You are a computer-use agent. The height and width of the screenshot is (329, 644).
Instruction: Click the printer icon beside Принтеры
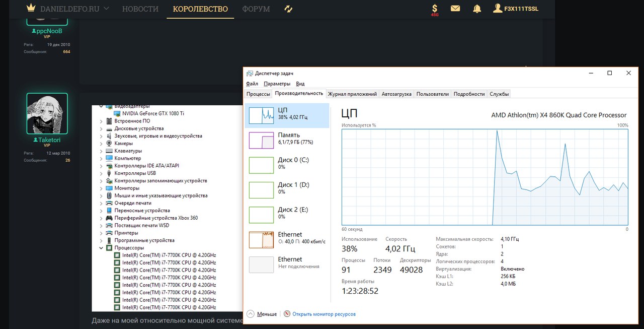[109, 233]
